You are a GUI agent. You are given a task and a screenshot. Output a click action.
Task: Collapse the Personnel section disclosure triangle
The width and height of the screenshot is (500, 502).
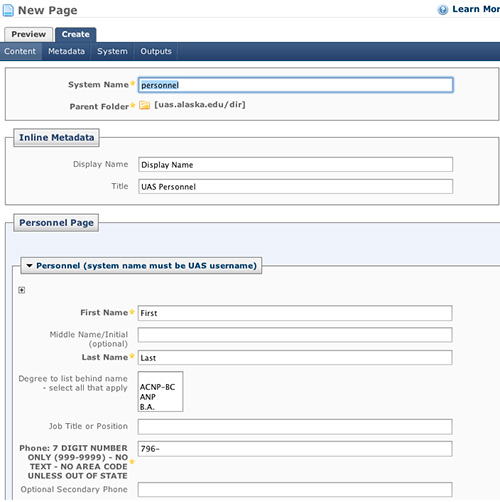[x=29, y=266]
